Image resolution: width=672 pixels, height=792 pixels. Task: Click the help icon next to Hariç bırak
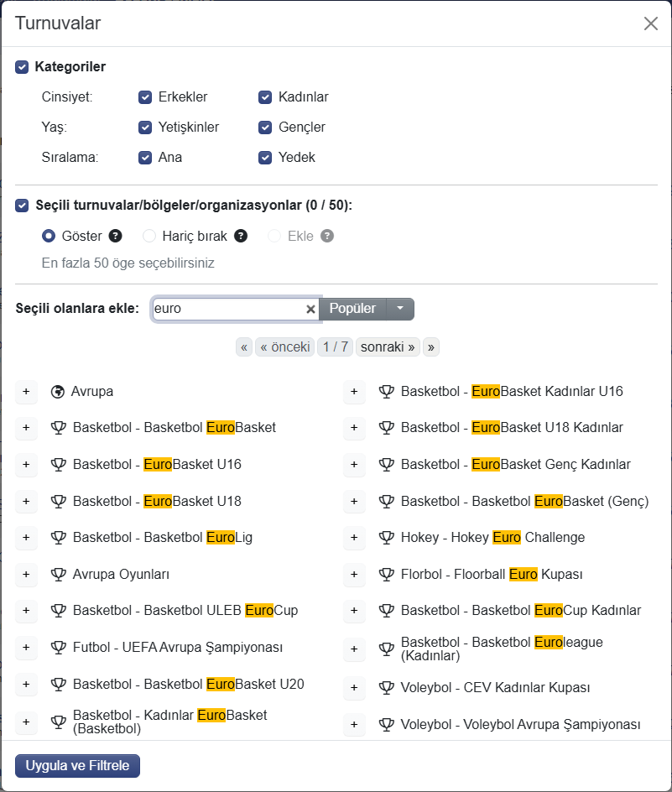241,236
